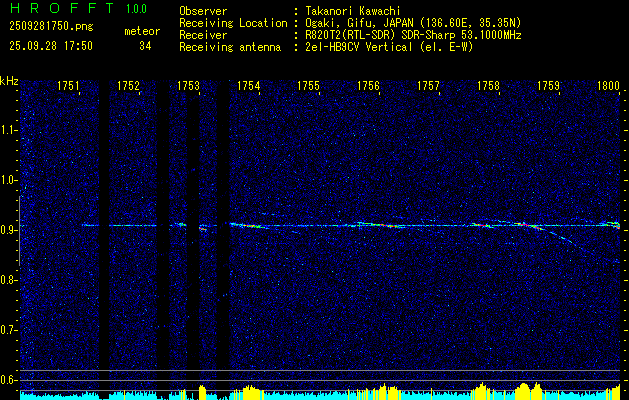Click the bright meteor echo after 1754
The height and width of the screenshot is (400, 629).
click(x=249, y=226)
